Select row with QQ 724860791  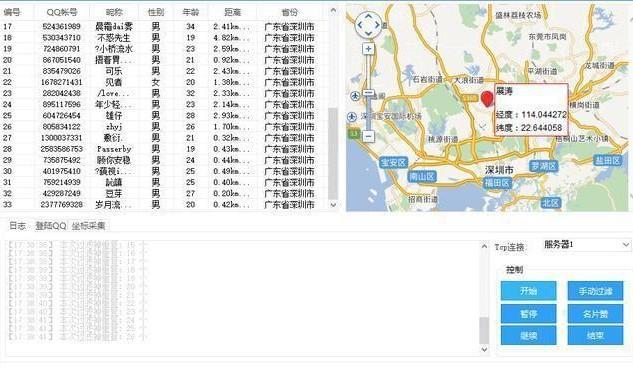pyautogui.click(x=161, y=49)
